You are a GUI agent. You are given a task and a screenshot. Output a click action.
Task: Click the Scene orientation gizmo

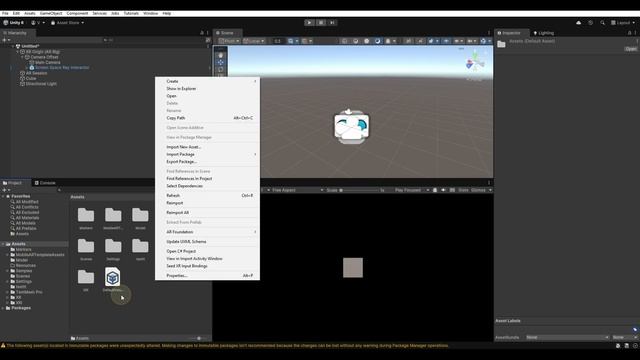(475, 63)
